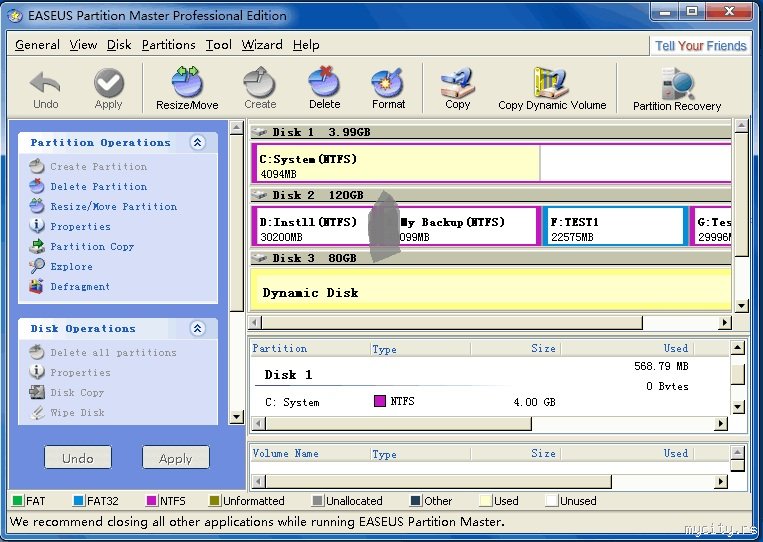Click the Unformatted olive legend swatch

click(214, 501)
